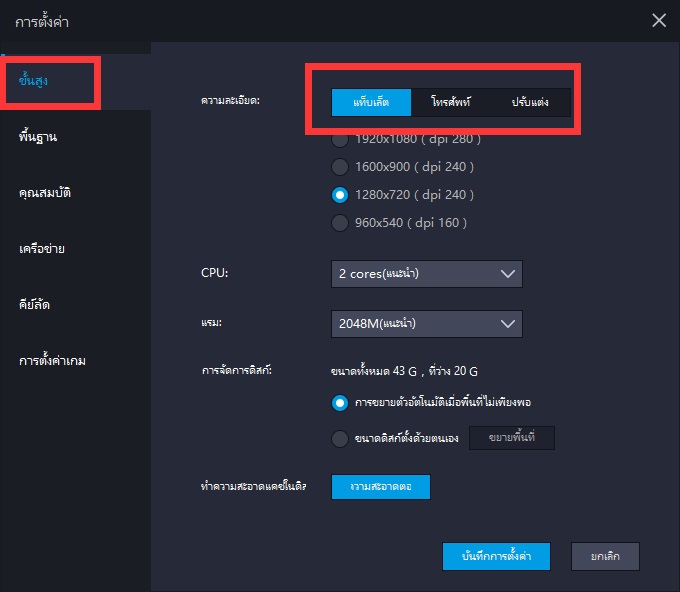Switch resolution mode to โทรศัพท์ (Phone)

tap(451, 102)
